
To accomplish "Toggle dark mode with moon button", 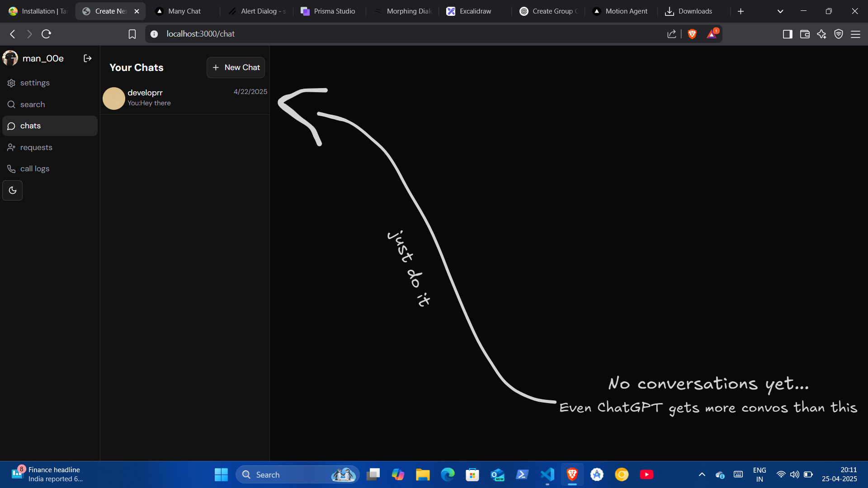I will coord(13,190).
